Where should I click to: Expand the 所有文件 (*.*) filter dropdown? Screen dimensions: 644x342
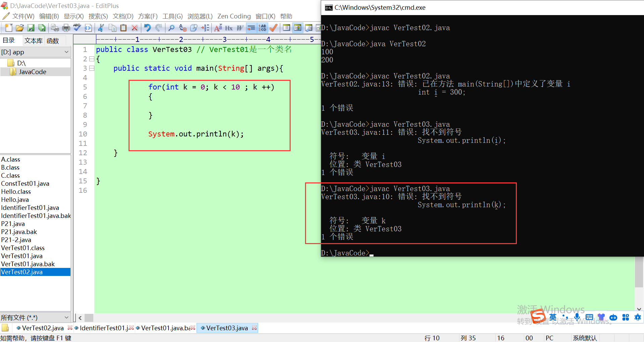(66, 317)
